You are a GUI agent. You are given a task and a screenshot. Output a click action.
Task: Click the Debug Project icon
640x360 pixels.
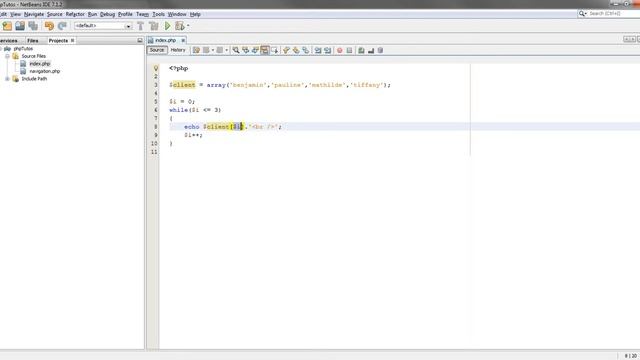(x=180, y=26)
